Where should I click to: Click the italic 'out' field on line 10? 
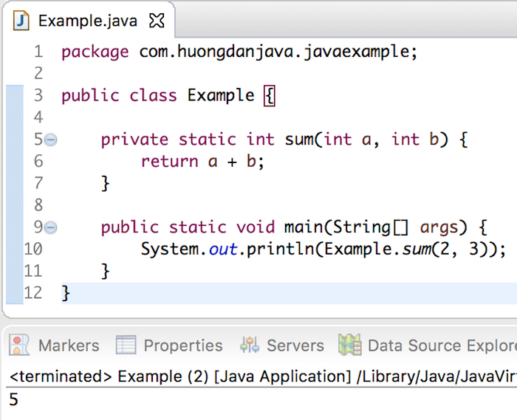coord(223,249)
